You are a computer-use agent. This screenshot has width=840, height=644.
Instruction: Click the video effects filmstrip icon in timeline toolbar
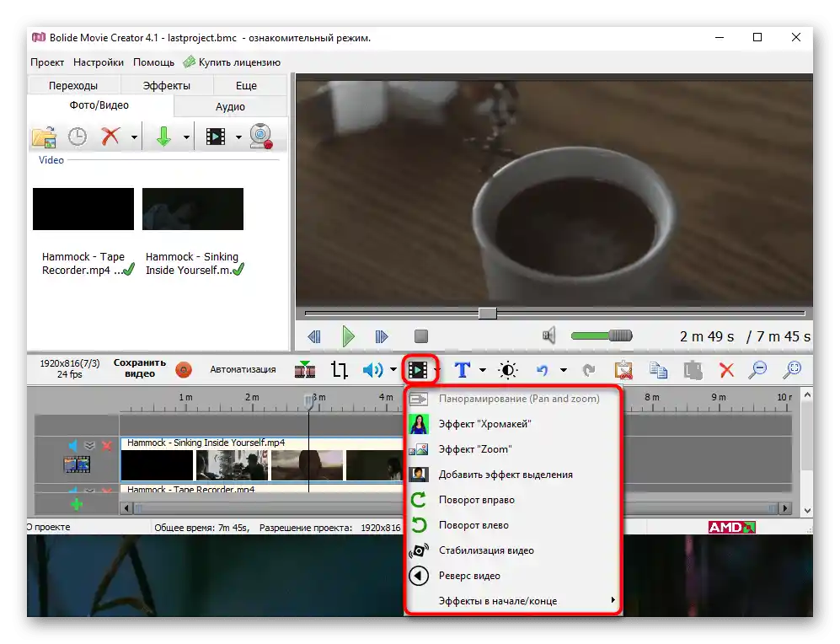pyautogui.click(x=418, y=370)
